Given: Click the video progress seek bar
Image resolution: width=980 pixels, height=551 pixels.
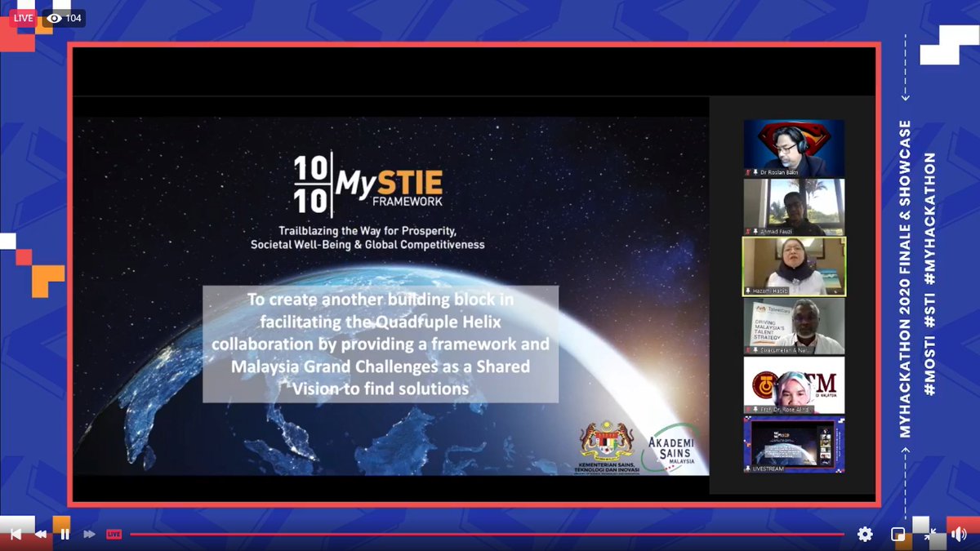Looking at the screenshot, I should 487,535.
